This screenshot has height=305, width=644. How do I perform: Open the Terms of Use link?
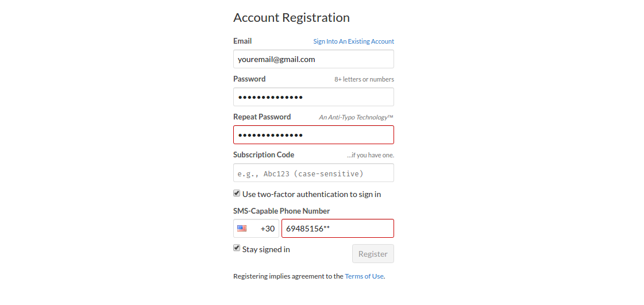point(364,276)
